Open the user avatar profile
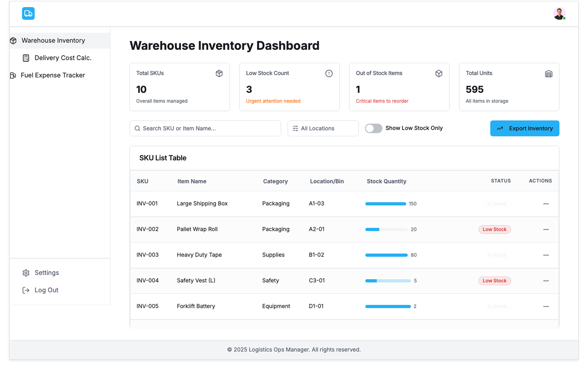Screen dimensions: 588x382 [x=559, y=14]
